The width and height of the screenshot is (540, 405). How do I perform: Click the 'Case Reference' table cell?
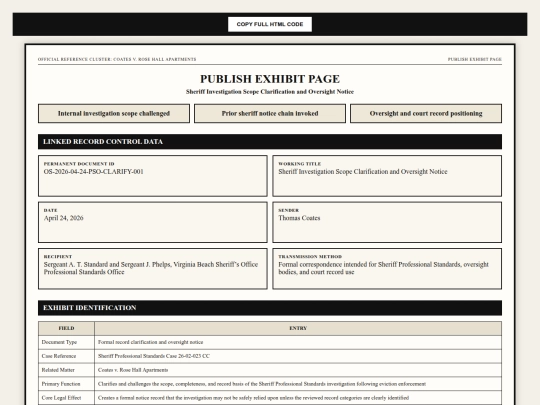coord(66,356)
